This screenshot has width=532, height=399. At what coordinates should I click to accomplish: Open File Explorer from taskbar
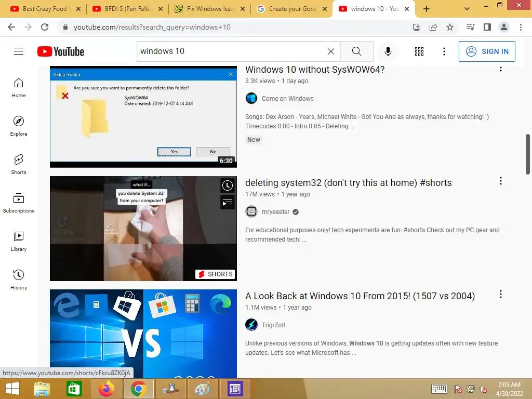(42, 389)
